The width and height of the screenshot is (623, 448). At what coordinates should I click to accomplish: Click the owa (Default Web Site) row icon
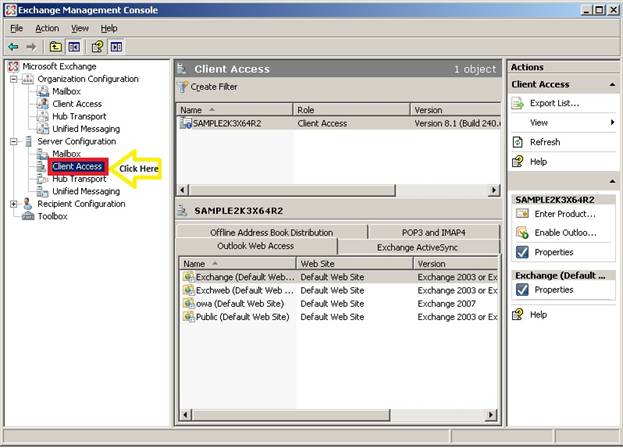click(x=189, y=303)
